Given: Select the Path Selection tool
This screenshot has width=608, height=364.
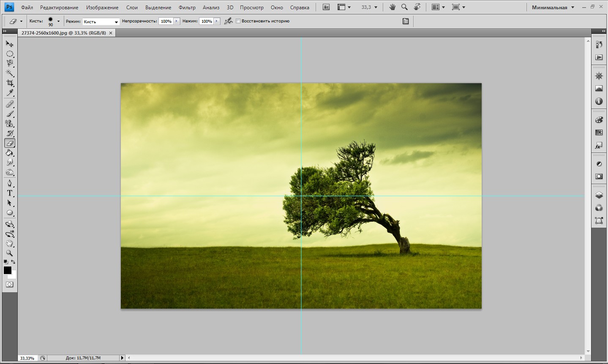Looking at the screenshot, I should (x=9, y=203).
